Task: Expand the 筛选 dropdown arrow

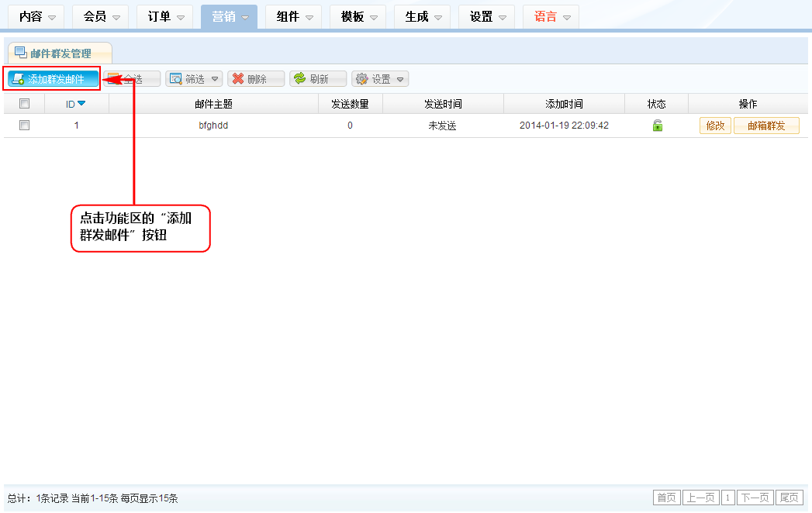Action: (x=214, y=79)
